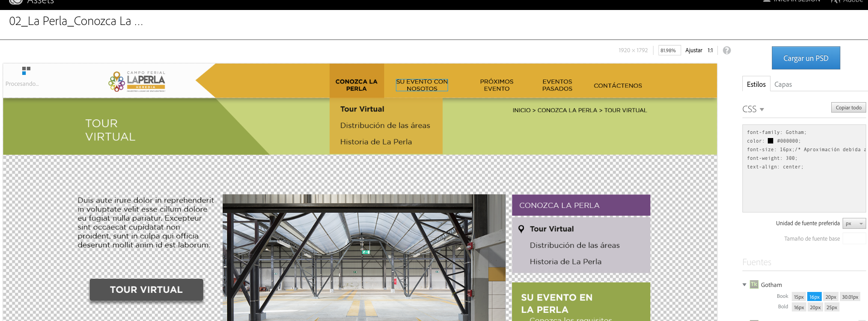868x321 pixels.
Task: Click the black #000000 color swatch
Action: pyautogui.click(x=770, y=141)
